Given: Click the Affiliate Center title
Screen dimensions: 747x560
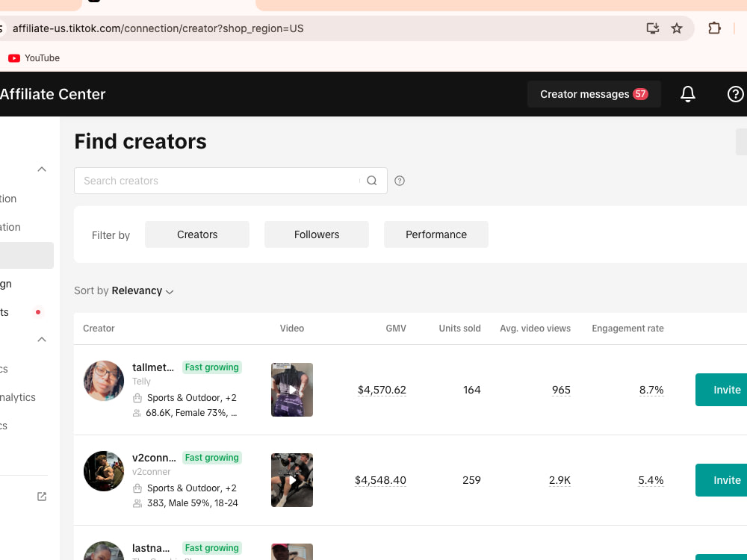Looking at the screenshot, I should [52, 94].
